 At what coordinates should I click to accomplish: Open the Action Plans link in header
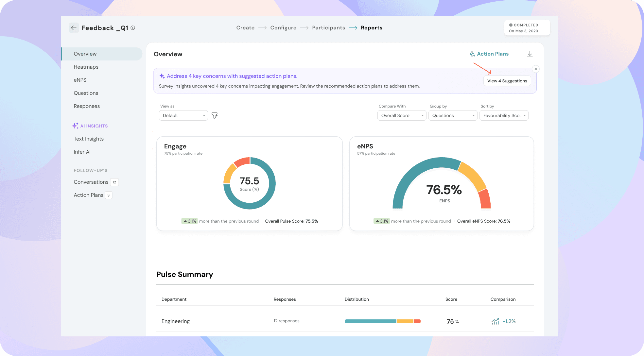point(489,54)
